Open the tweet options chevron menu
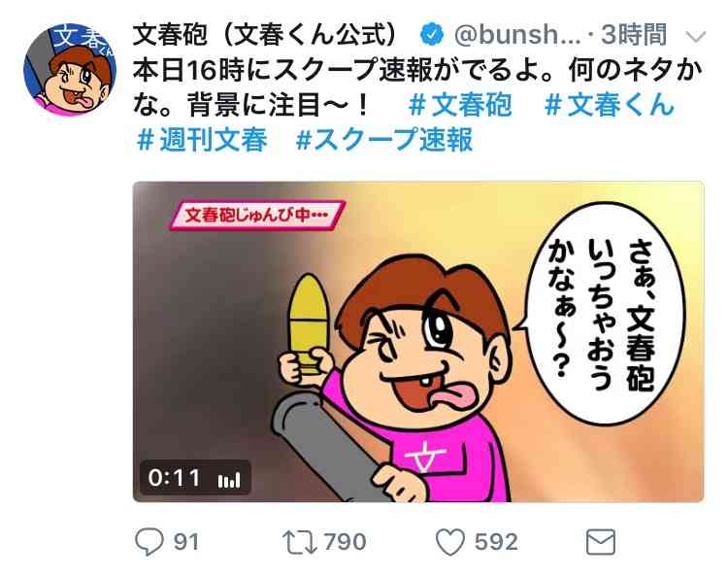Viewport: 728px width, 577px height. pos(696,36)
